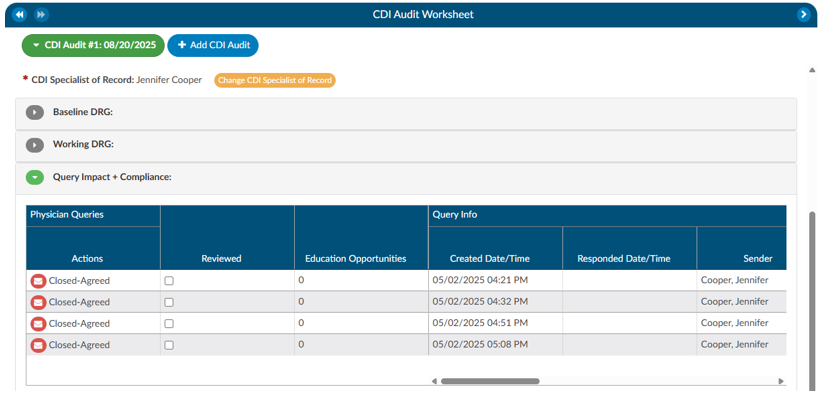Image resolution: width=825 pixels, height=399 pixels.
Task: Click Education Opportunities value 0 in 04:21 PM row
Action: (x=301, y=280)
